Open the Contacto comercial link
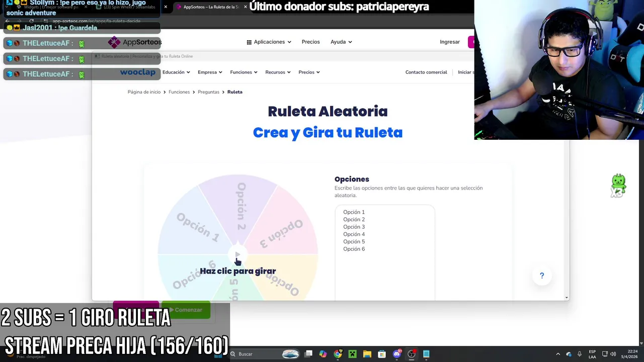Viewport: 644px width, 362px height. (426, 72)
